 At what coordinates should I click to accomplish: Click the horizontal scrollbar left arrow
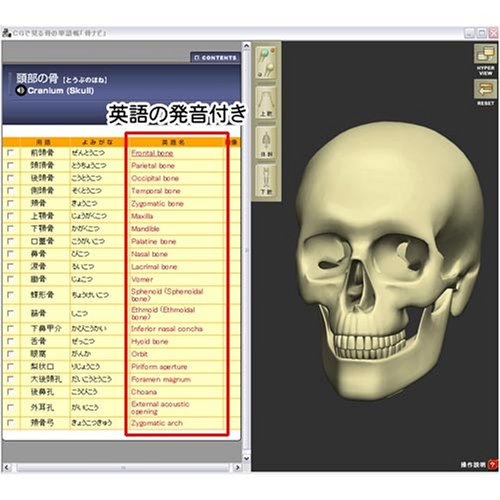pyautogui.click(x=7, y=467)
